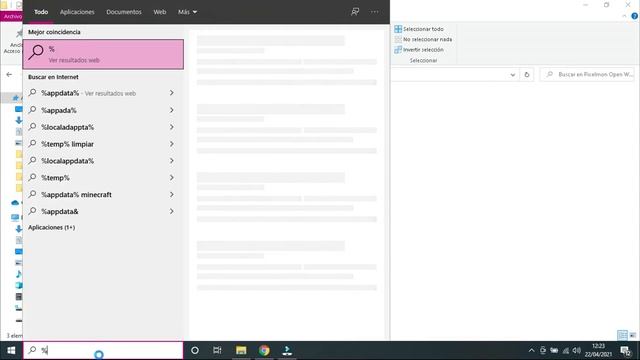
Task: Click the OneDrive cloud icon in Explorer sidebar
Action: point(15,202)
